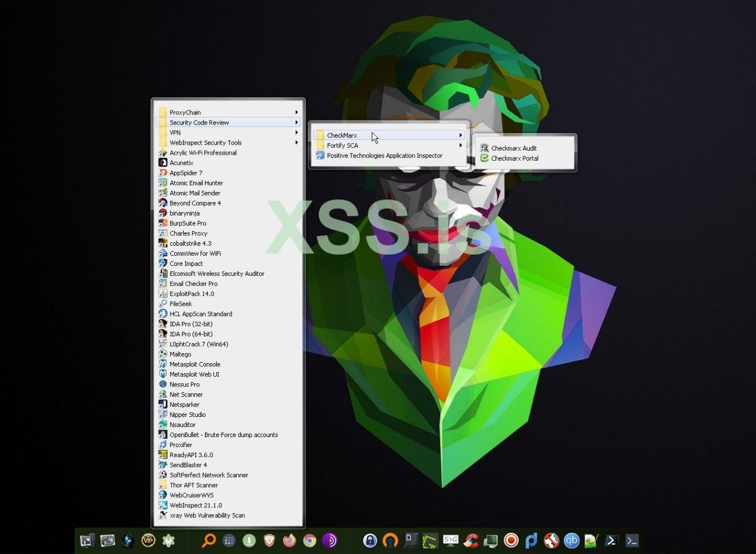Click the cobaltstrike 4.3 icon
Image resolution: width=756 pixels, height=554 pixels.
pos(163,243)
